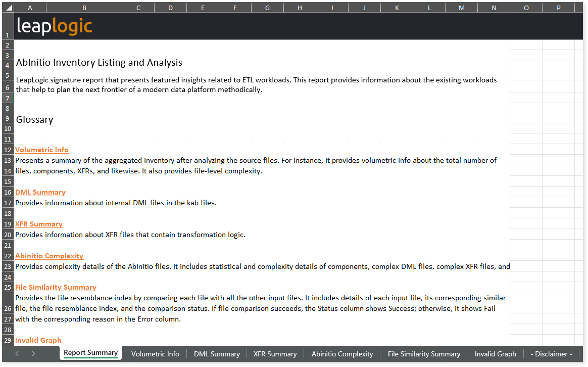Click the leaplogic logo in header

point(55,26)
